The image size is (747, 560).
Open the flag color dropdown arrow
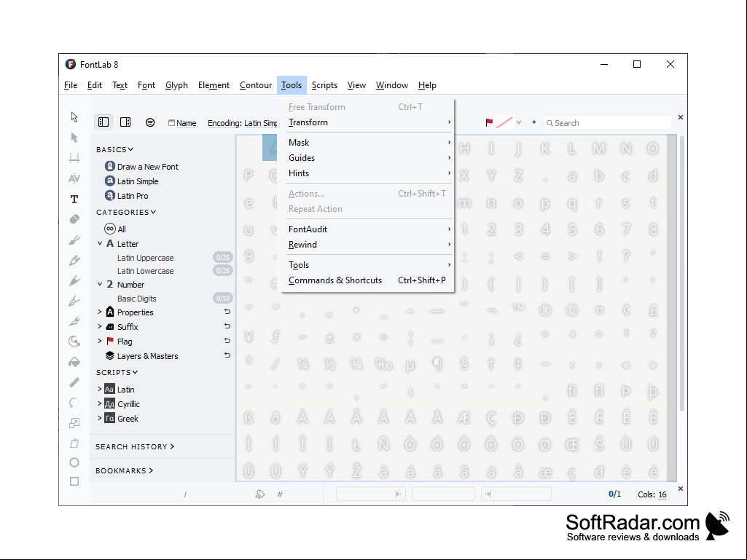519,122
